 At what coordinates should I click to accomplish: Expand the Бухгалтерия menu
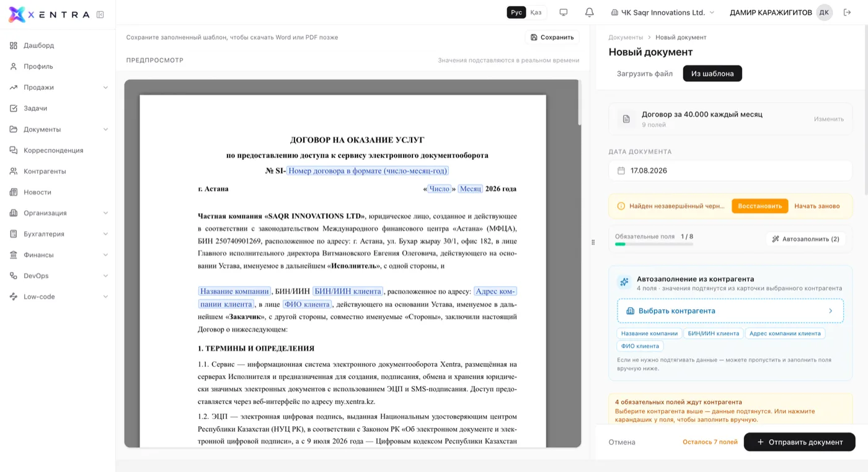105,234
